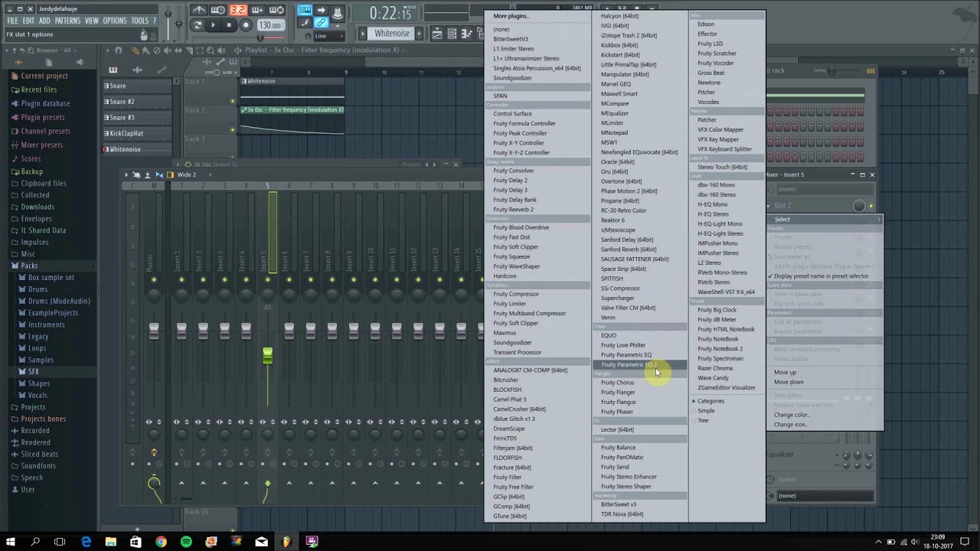This screenshot has width=980, height=551.
Task: Open the FILE menu
Action: tap(12, 21)
